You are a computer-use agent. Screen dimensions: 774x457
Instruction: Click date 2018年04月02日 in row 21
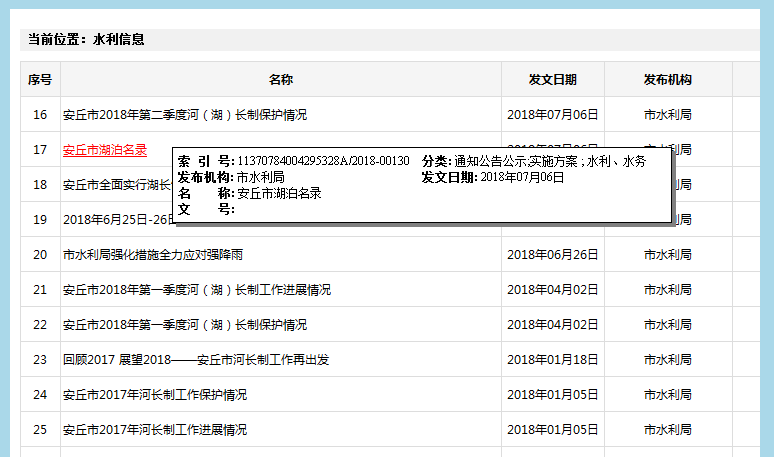click(553, 290)
